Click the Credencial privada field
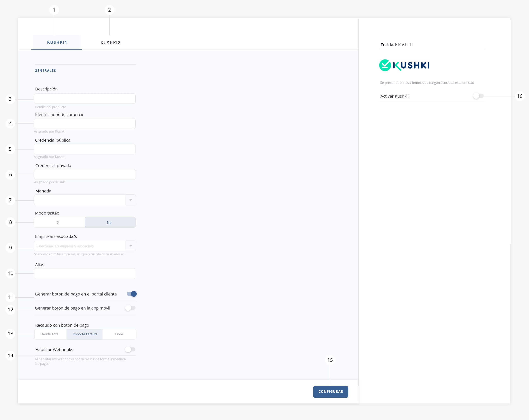The height and width of the screenshot is (420, 529). (85, 174)
